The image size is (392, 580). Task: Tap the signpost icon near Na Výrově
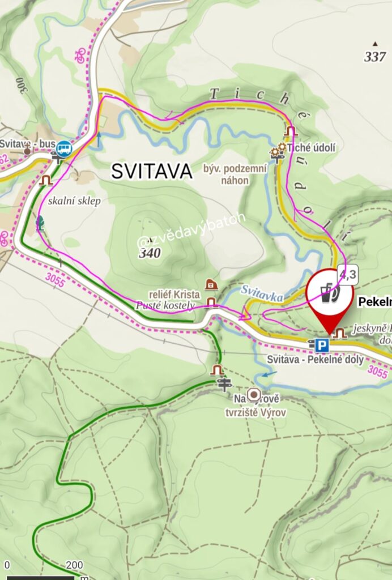point(224,385)
